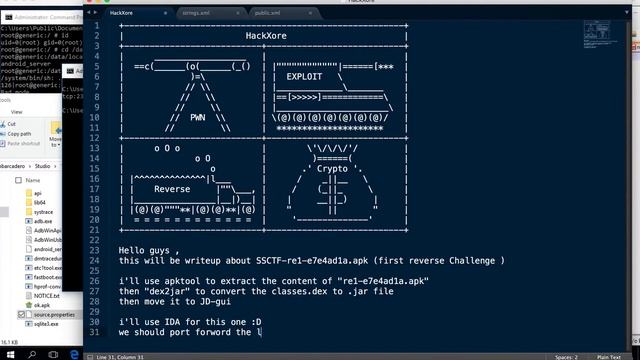Click the Command Prompt window icon
Screen dimensions: 640x360
(9, 17)
